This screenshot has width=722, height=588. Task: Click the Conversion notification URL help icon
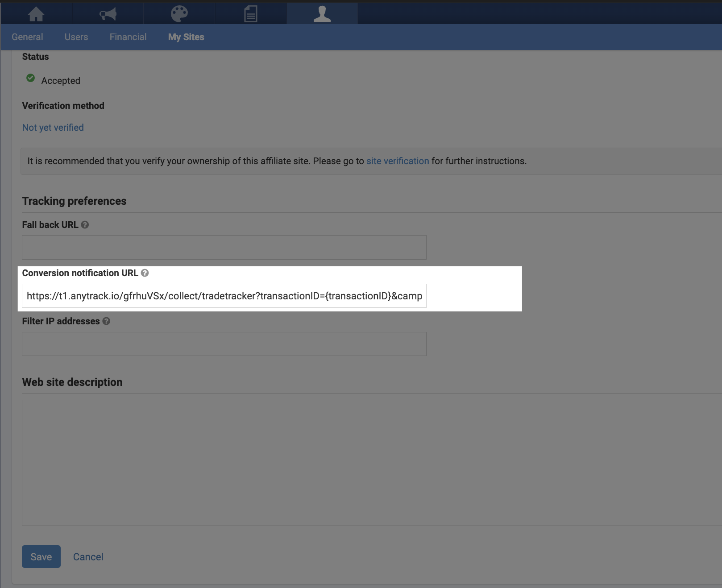(x=145, y=273)
